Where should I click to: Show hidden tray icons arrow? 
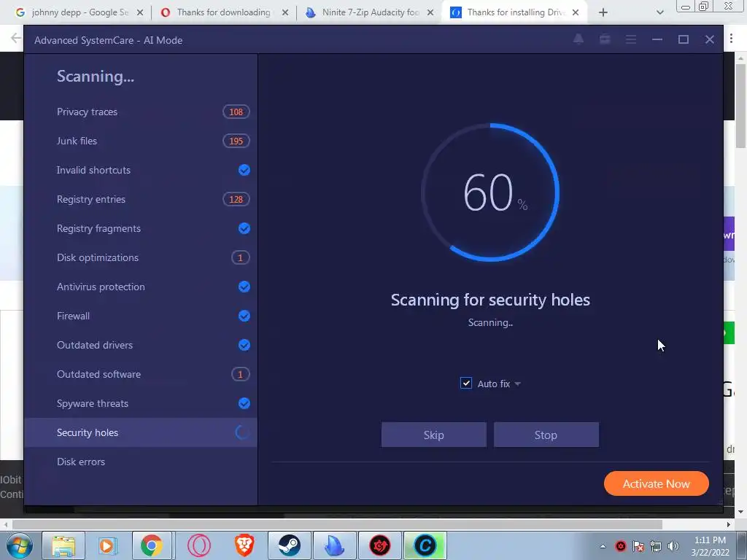pos(603,546)
